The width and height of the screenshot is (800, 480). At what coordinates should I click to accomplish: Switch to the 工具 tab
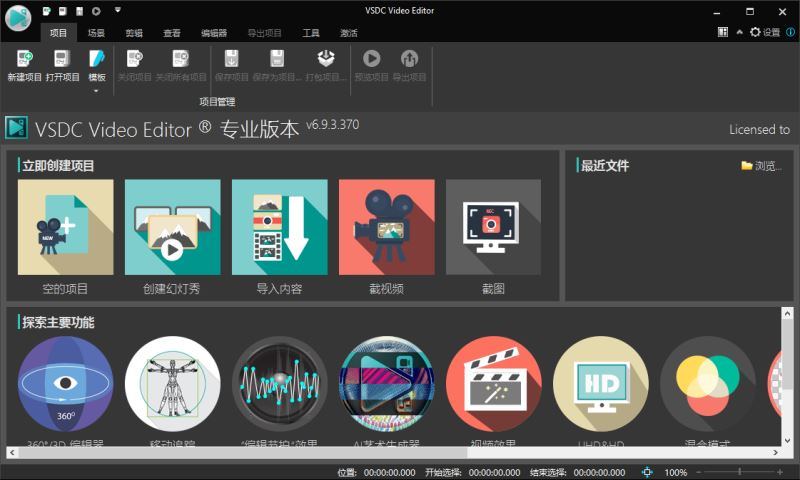(x=311, y=33)
